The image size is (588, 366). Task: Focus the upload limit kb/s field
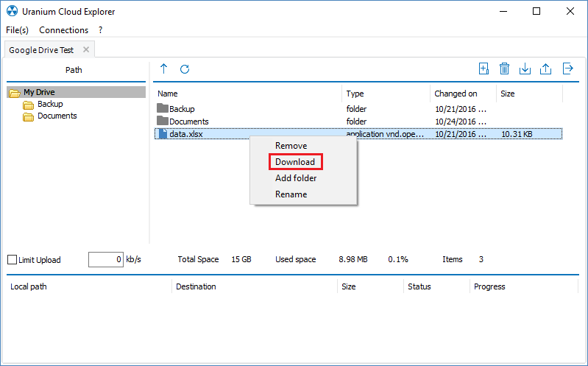(x=106, y=259)
